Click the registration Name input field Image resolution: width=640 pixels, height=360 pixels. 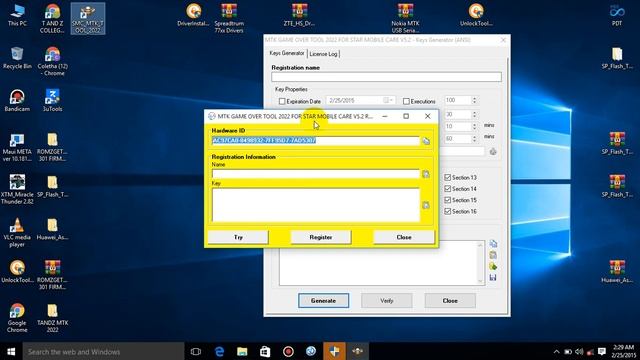[316, 174]
